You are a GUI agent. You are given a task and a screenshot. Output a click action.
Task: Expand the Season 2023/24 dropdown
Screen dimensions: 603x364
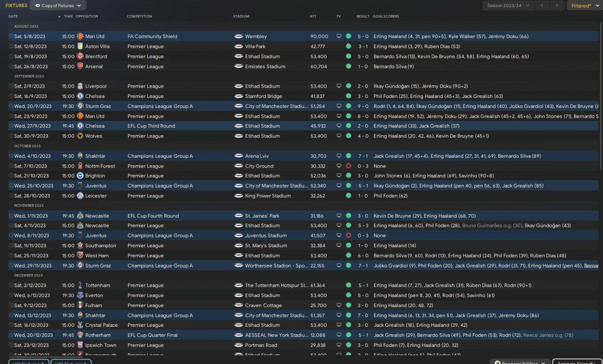[508, 6]
